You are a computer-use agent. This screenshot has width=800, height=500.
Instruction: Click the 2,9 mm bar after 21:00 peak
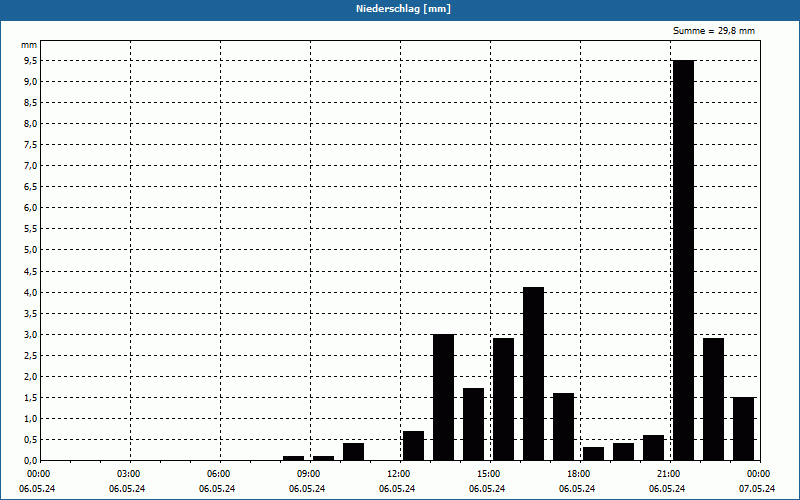[x=713, y=399]
